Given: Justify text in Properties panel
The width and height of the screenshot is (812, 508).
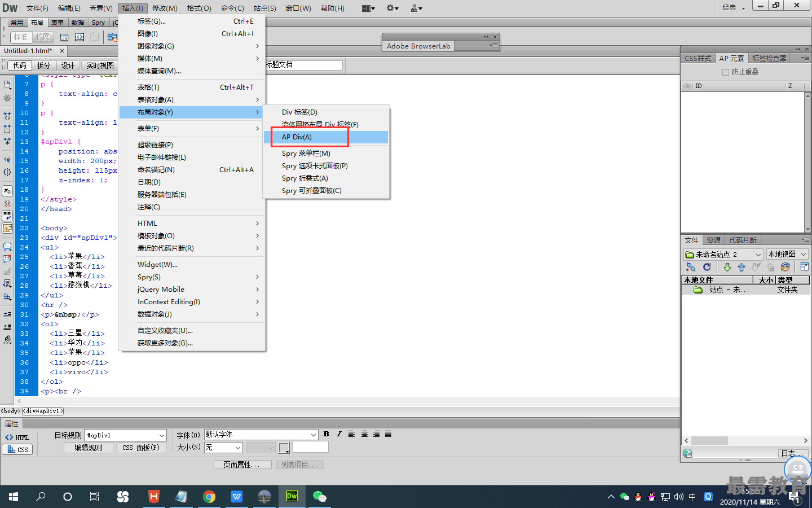Looking at the screenshot, I should coord(389,434).
